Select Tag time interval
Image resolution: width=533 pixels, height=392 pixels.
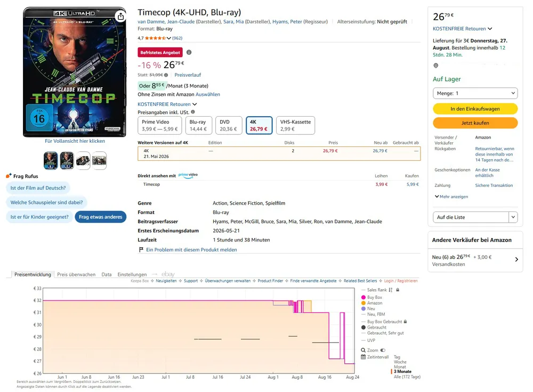pos(397,357)
